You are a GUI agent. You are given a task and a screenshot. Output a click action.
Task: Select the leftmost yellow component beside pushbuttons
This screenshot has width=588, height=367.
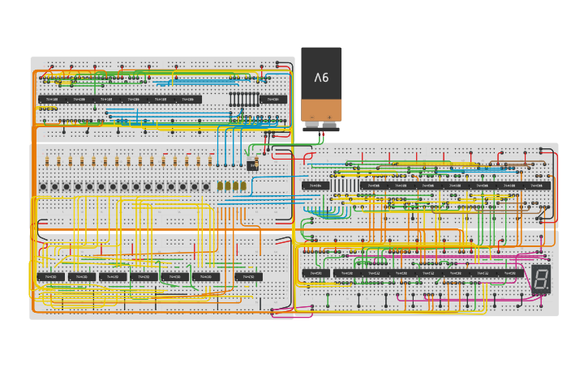220,186
